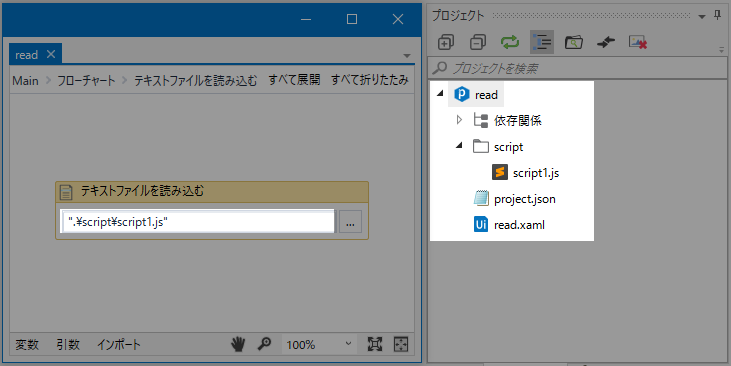The width and height of the screenshot is (731, 366).
Task: Click Expand All icon in Project panel
Action: (x=446, y=42)
